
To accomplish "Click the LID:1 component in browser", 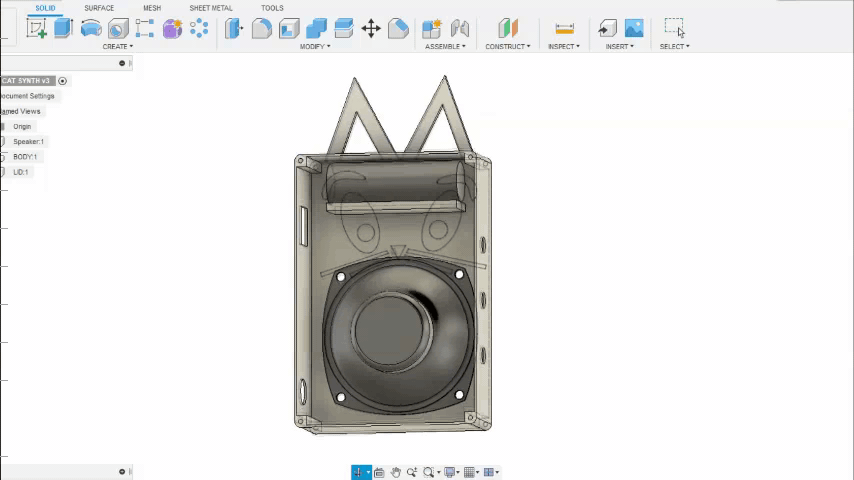I will tap(20, 172).
